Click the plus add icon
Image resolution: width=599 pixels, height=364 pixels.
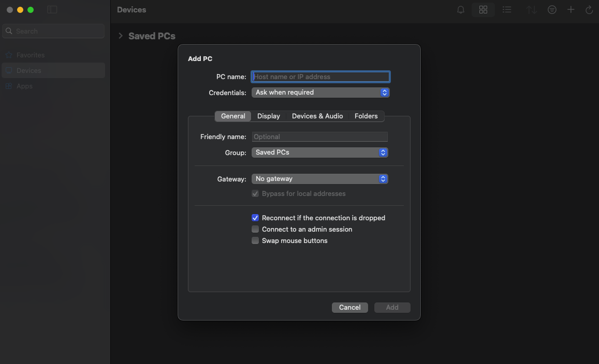571,9
